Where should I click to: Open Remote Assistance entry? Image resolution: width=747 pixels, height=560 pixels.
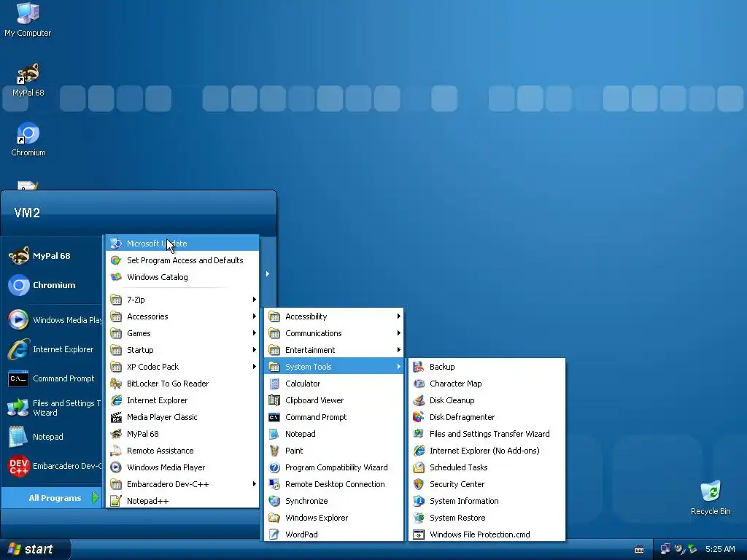point(182,451)
